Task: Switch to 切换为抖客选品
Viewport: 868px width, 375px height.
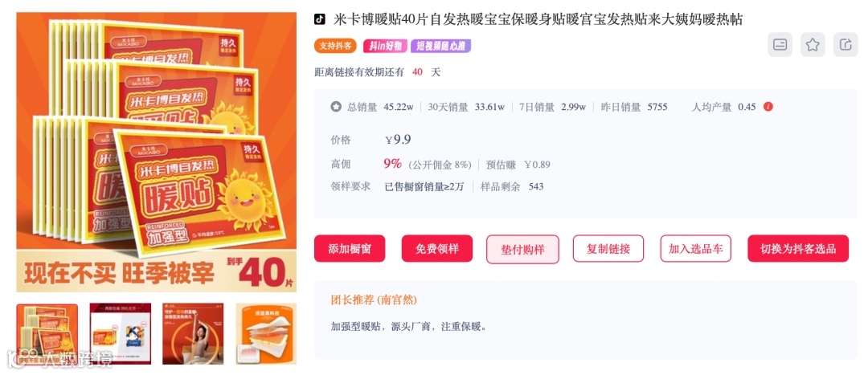Action: point(798,248)
